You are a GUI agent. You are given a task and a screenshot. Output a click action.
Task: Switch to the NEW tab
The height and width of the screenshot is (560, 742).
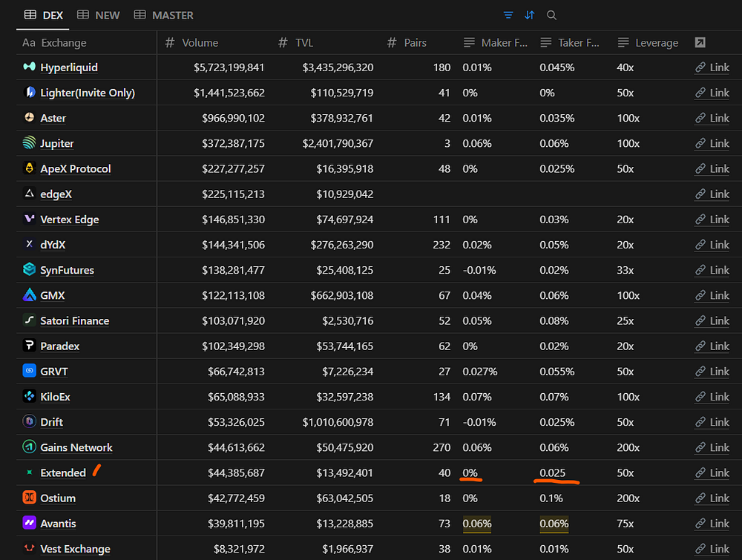tap(98, 15)
